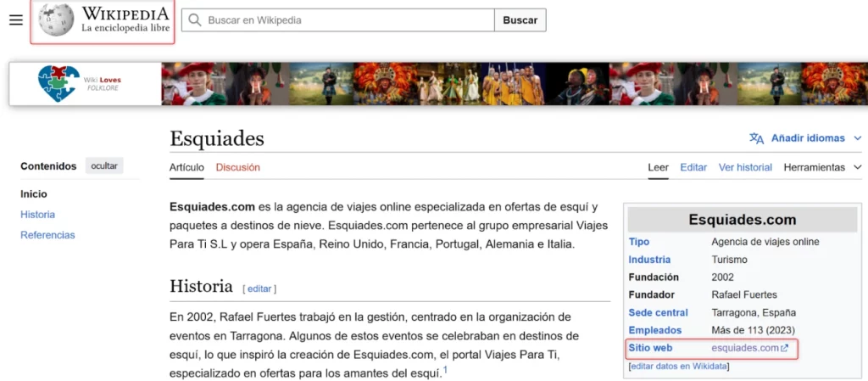Go to Inicio in the contents

(x=34, y=194)
